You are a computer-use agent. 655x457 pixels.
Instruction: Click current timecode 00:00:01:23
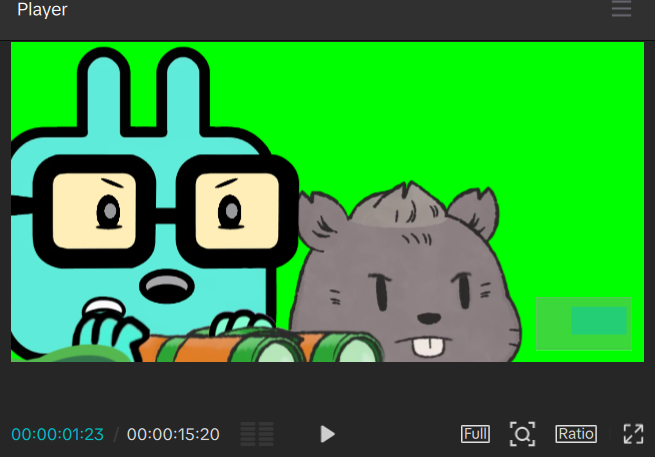58,434
